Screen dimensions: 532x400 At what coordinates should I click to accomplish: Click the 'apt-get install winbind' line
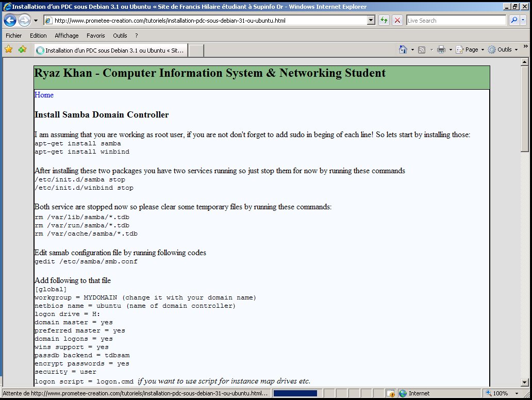[82, 152]
